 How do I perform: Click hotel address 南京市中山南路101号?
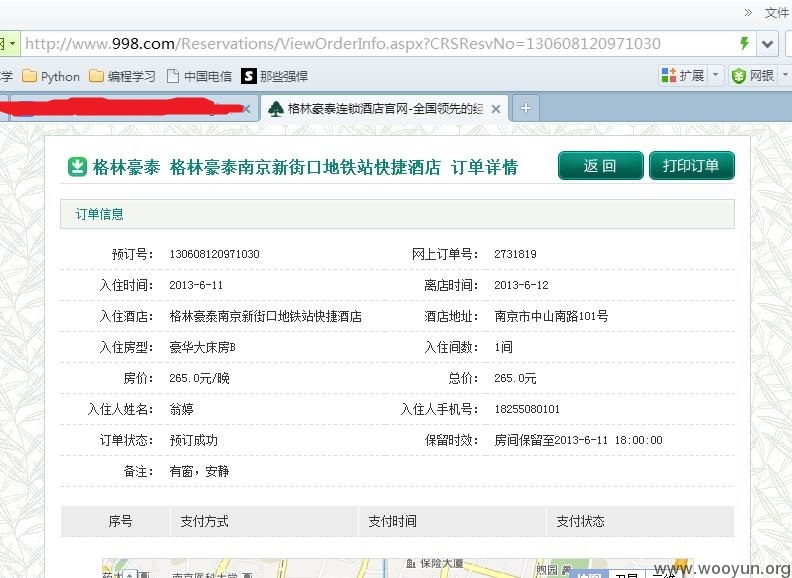pyautogui.click(x=551, y=316)
